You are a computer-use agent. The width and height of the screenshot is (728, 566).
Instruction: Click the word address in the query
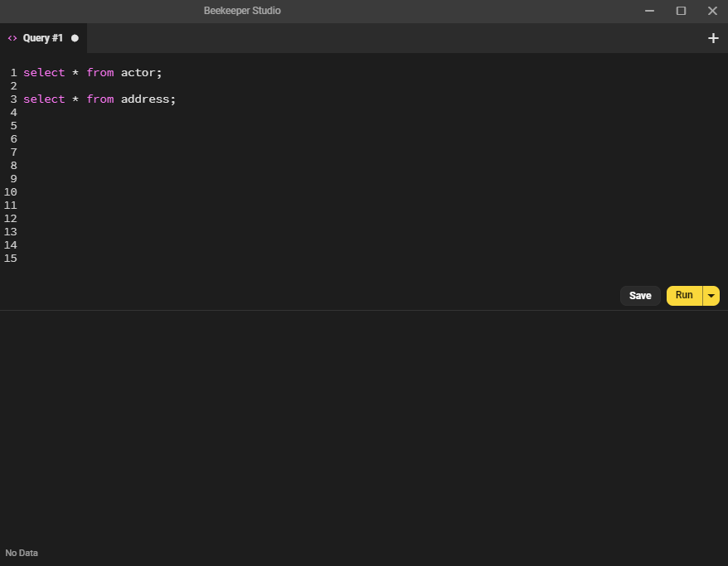pos(148,99)
